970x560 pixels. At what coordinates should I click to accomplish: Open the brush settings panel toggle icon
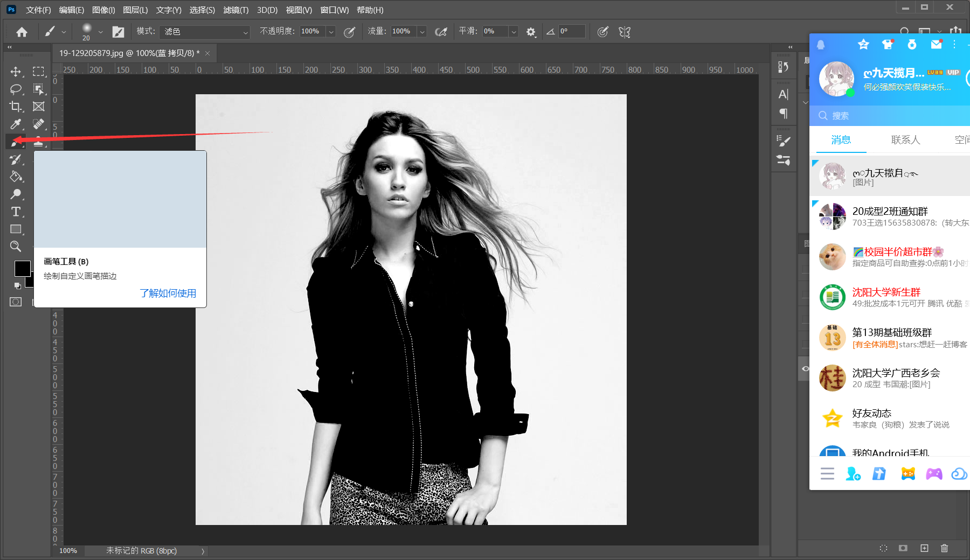point(118,32)
